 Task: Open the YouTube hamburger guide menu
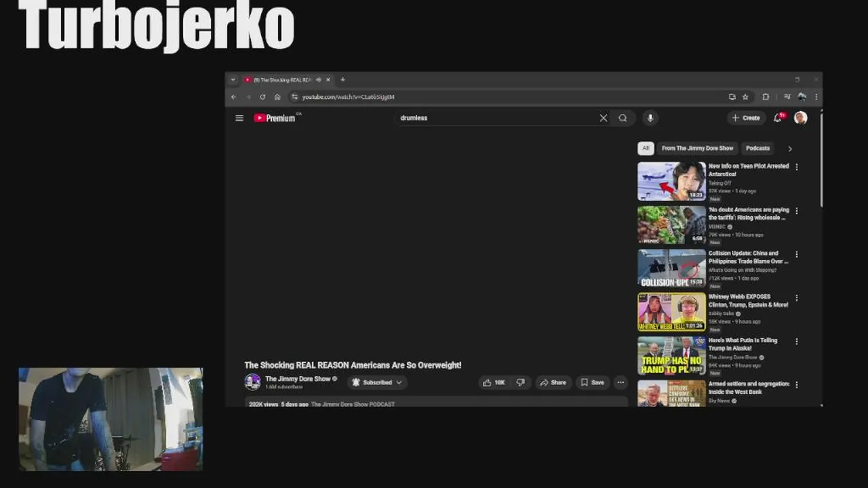tap(239, 118)
